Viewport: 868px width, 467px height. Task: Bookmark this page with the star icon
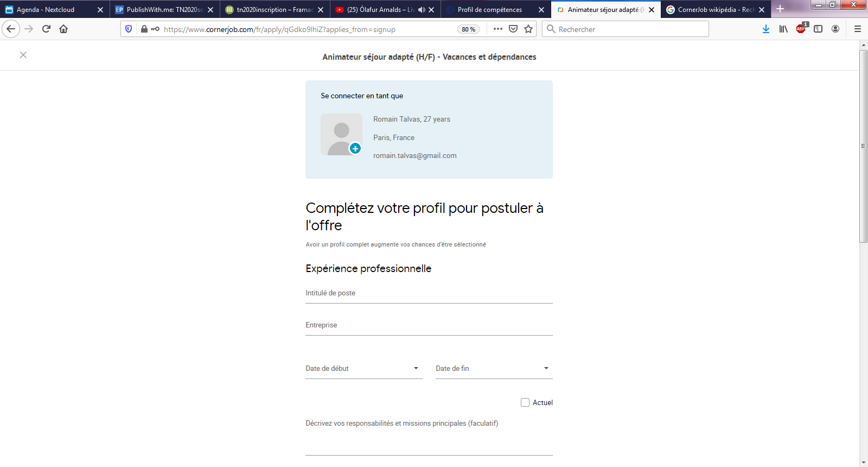528,29
